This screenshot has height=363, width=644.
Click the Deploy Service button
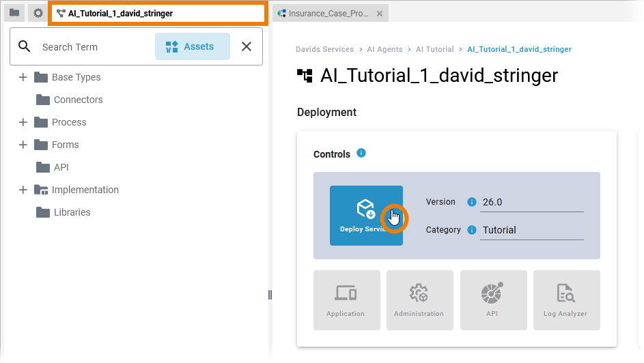pos(366,215)
